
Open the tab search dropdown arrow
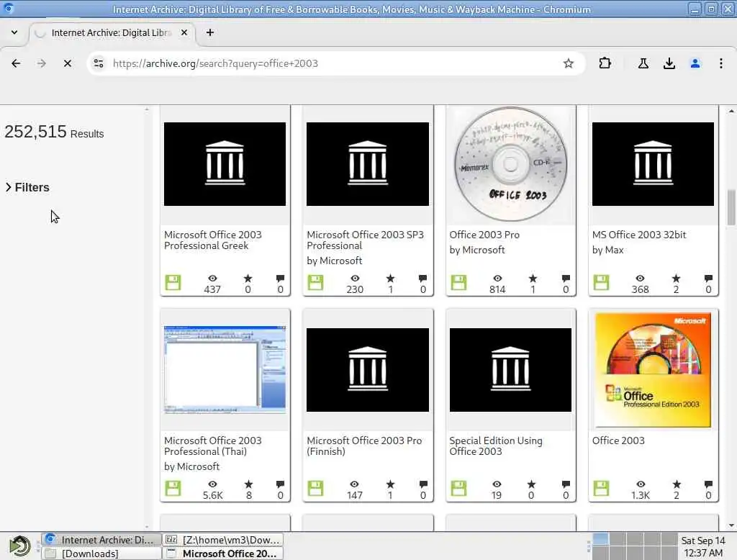14,32
